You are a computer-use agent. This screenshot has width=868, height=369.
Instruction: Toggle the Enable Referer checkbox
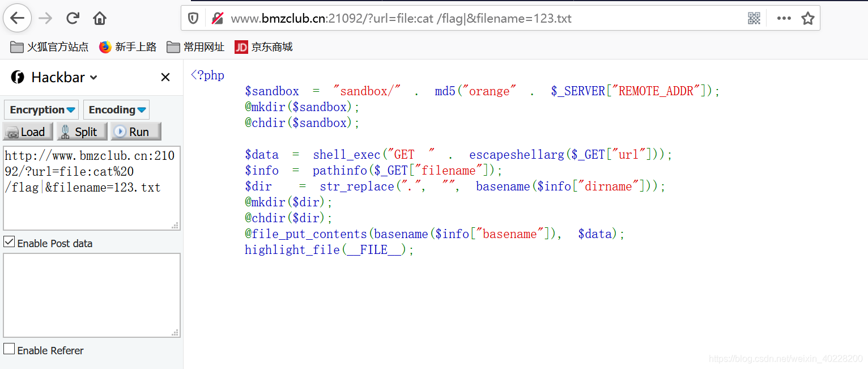[x=9, y=349]
